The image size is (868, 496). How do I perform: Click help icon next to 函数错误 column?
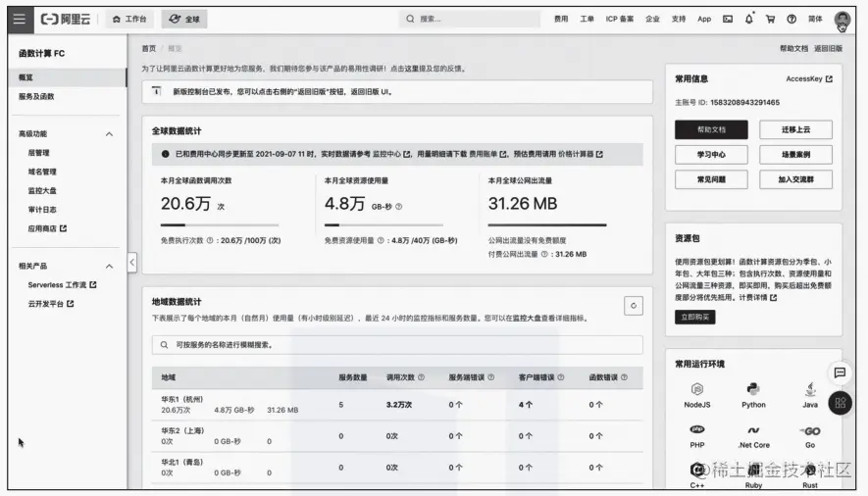click(x=624, y=377)
